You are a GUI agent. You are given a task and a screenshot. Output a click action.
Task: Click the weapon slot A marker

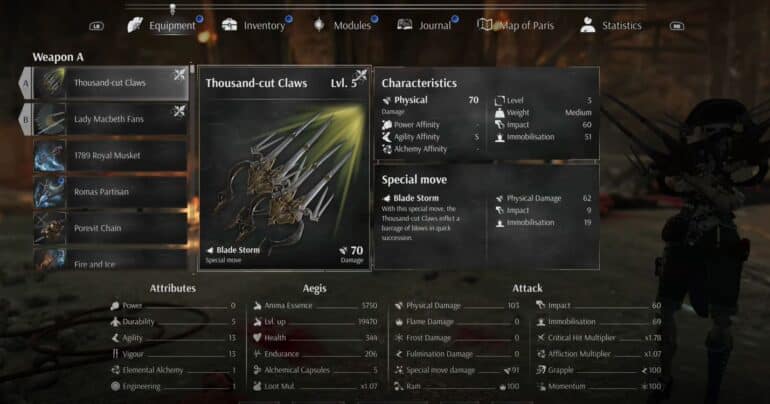(26, 83)
